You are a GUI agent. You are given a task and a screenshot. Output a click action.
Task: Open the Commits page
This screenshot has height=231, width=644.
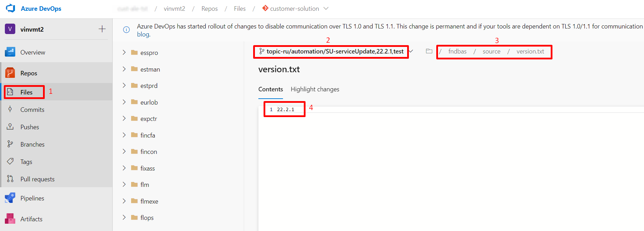pos(32,110)
